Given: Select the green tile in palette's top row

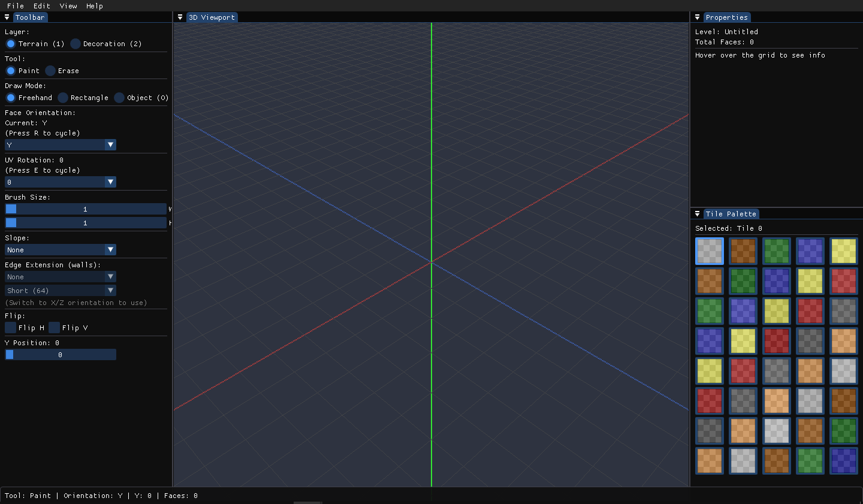Looking at the screenshot, I should coord(777,251).
